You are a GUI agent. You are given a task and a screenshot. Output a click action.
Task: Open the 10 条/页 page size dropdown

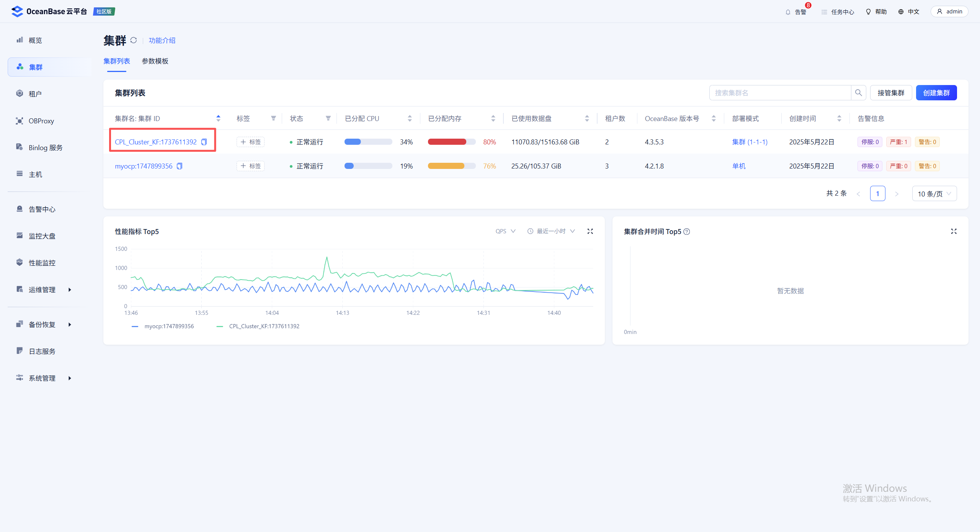[x=934, y=194]
